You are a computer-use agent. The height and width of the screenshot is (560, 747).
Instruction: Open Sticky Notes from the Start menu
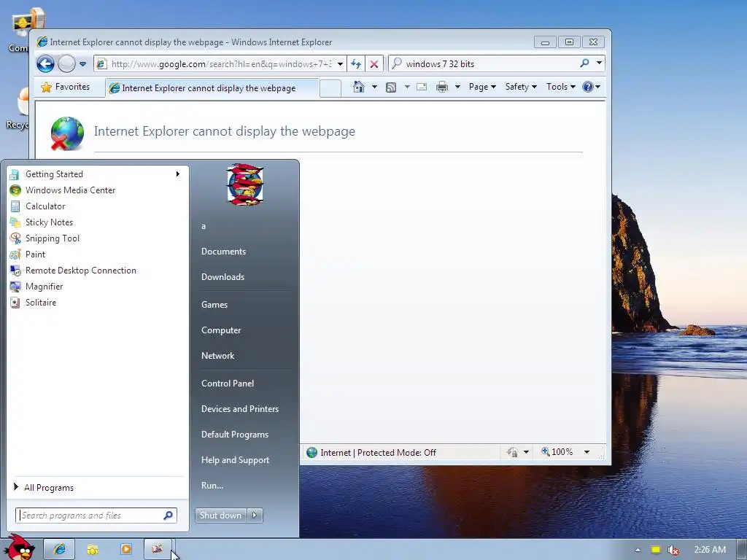pos(96,222)
